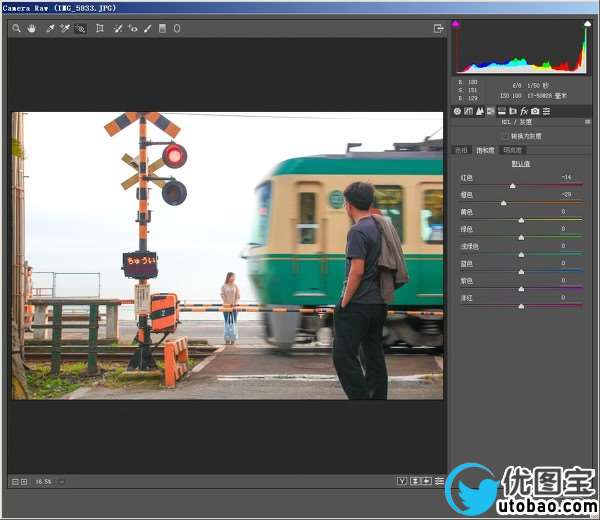The image size is (600, 520).
Task: Pick the Adjustment Brush tool
Action: [x=148, y=28]
